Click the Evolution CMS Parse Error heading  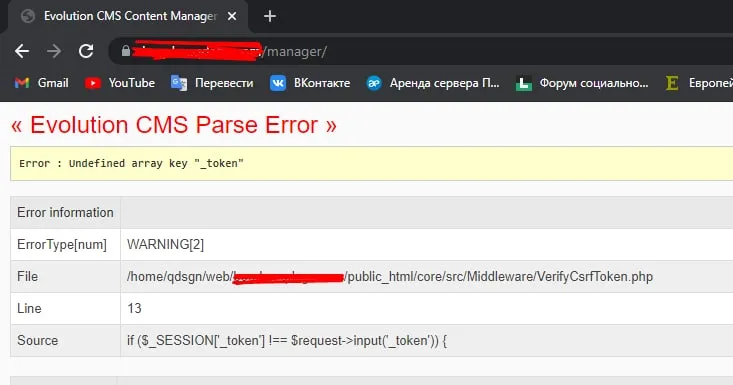[173, 125]
